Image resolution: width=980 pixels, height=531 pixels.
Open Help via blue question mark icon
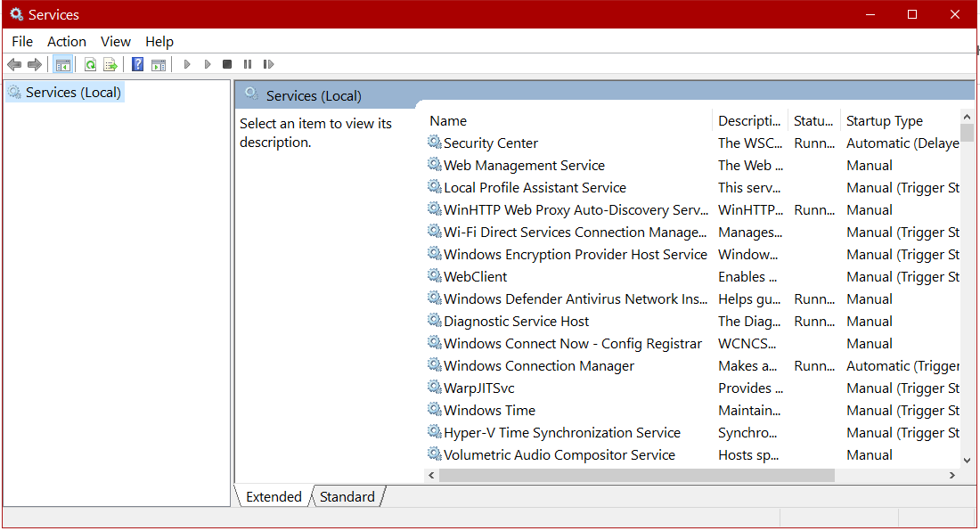pyautogui.click(x=137, y=64)
